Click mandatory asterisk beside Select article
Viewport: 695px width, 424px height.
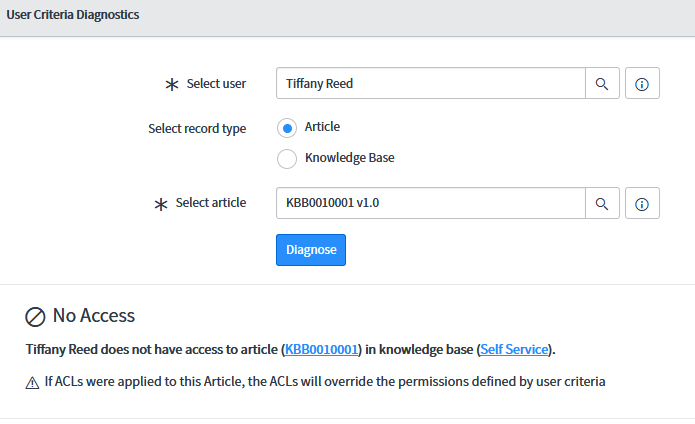click(160, 204)
